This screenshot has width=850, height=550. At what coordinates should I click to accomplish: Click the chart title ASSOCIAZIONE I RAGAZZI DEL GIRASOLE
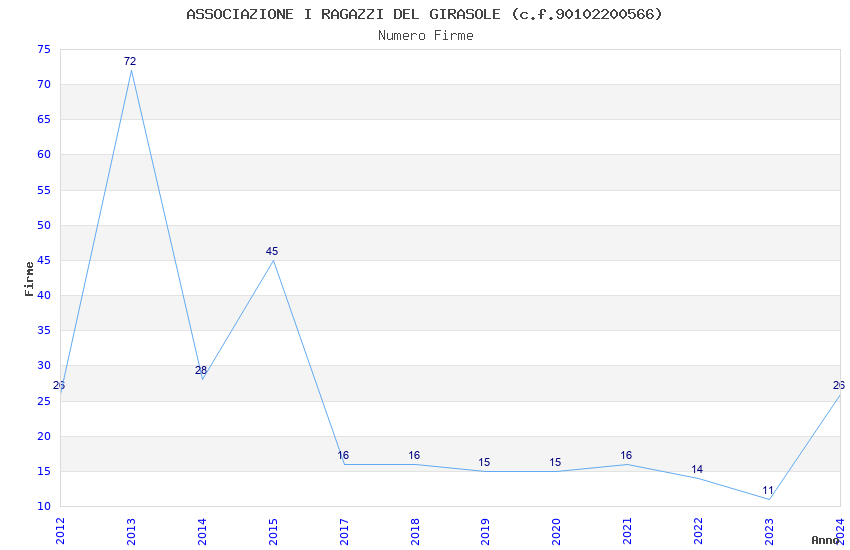point(424,14)
